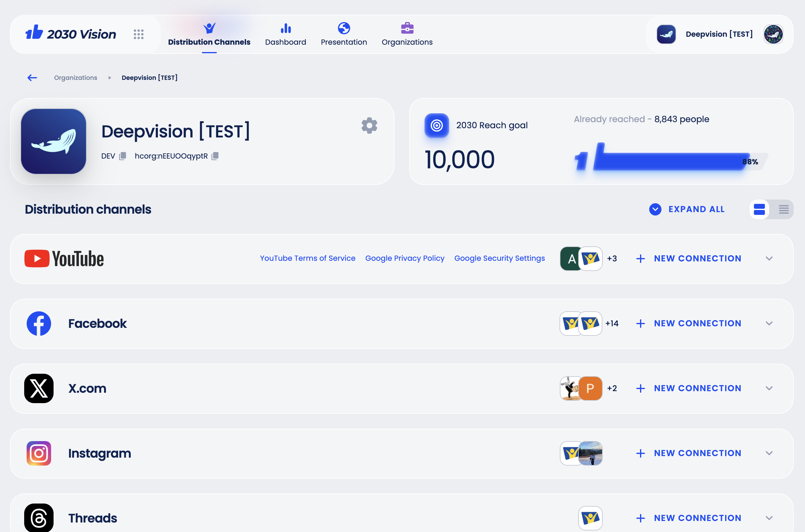This screenshot has height=532, width=805.
Task: Expand the Instagram channel row chevron
Action: point(769,453)
